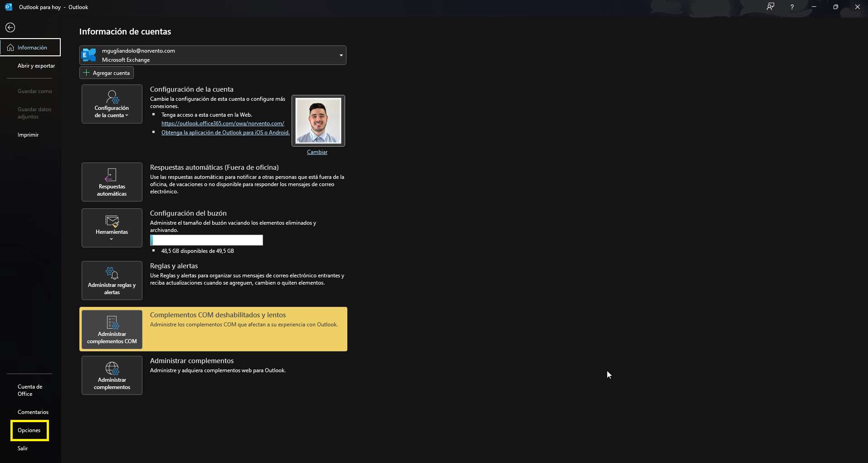The width and height of the screenshot is (868, 463).
Task: Click 'Respuestas automáticas (Fuera de oficina)' heading
Action: coord(215,167)
